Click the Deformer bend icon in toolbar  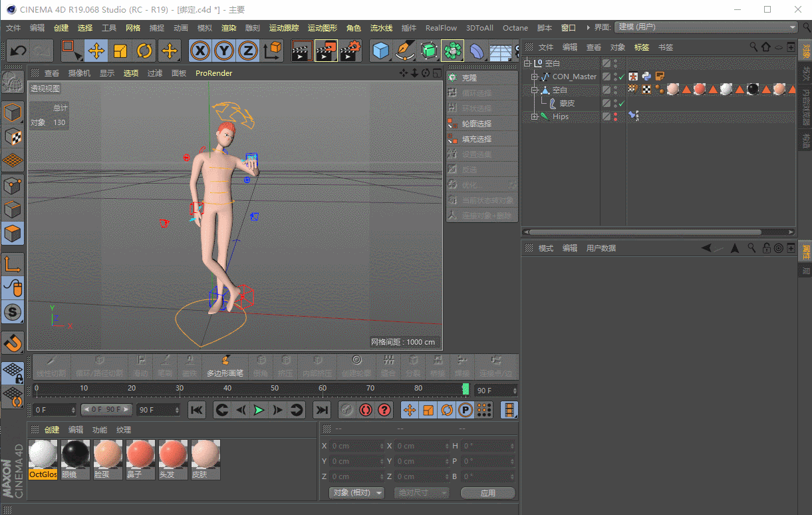coord(476,51)
